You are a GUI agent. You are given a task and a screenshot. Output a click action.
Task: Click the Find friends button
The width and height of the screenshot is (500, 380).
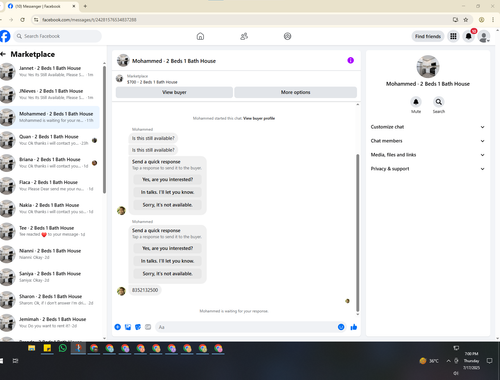tap(428, 36)
